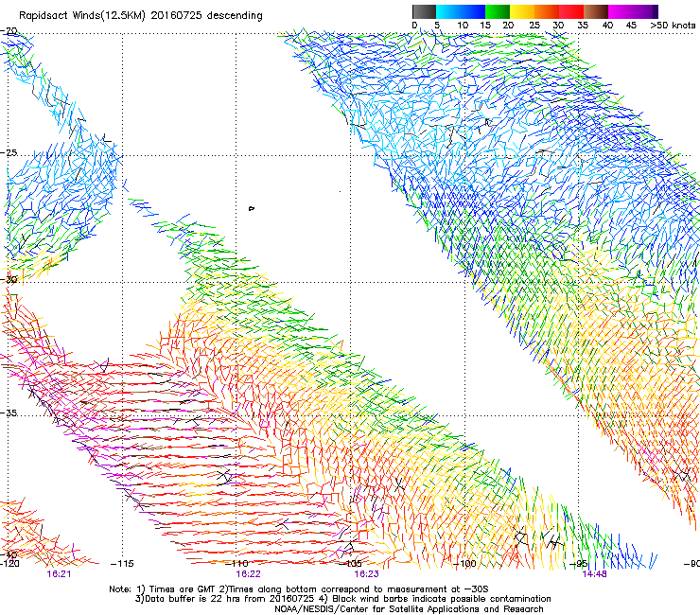Click the 'Times are GMT' note line

pyautogui.click(x=299, y=589)
